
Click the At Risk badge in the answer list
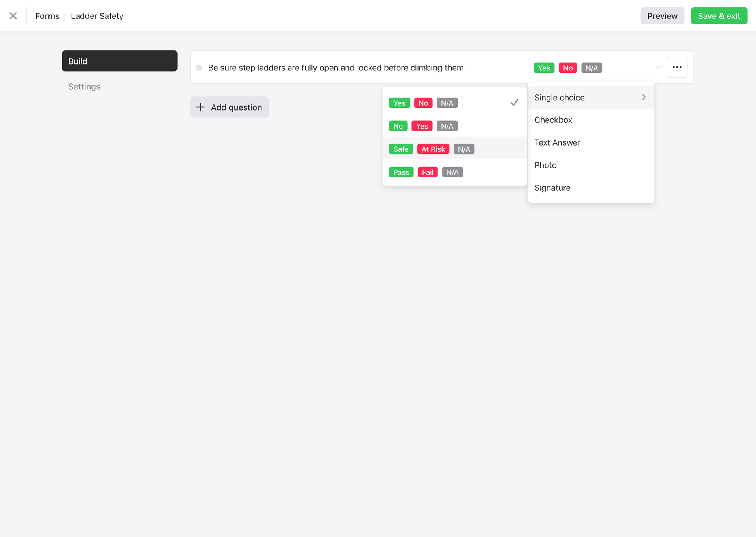tap(433, 149)
